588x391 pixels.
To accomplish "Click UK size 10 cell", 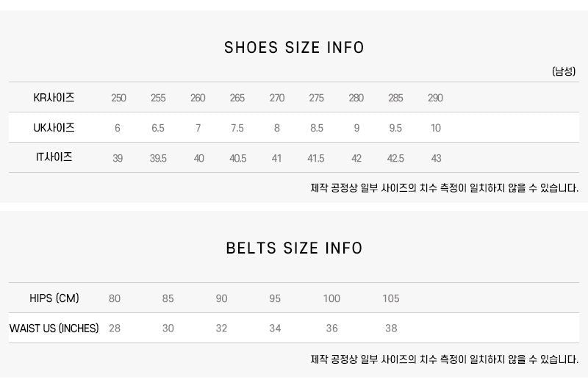I will point(436,128).
